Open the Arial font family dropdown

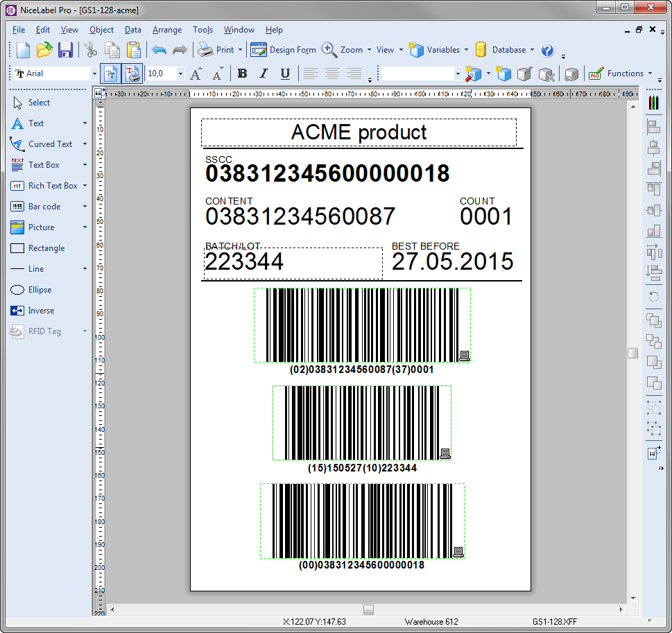point(94,73)
